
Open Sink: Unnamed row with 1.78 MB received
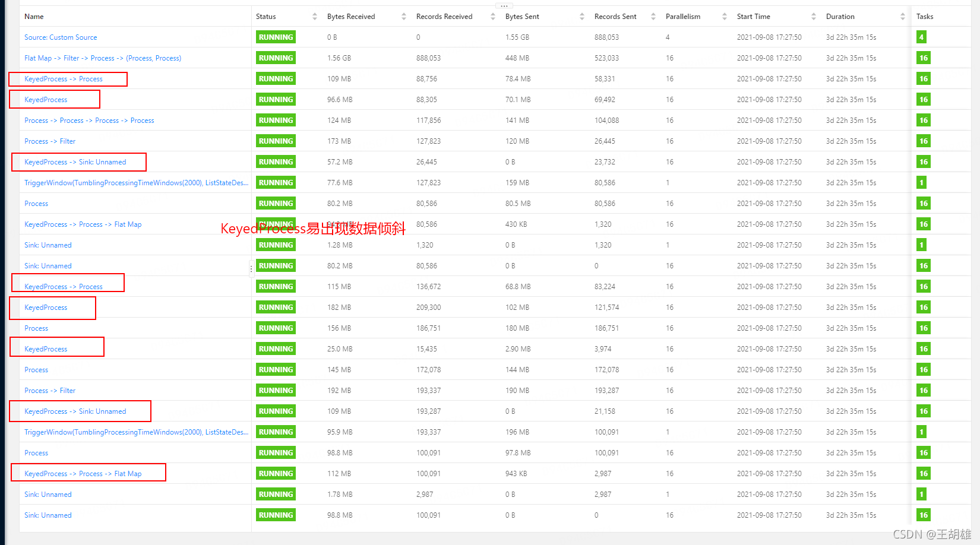click(48, 495)
